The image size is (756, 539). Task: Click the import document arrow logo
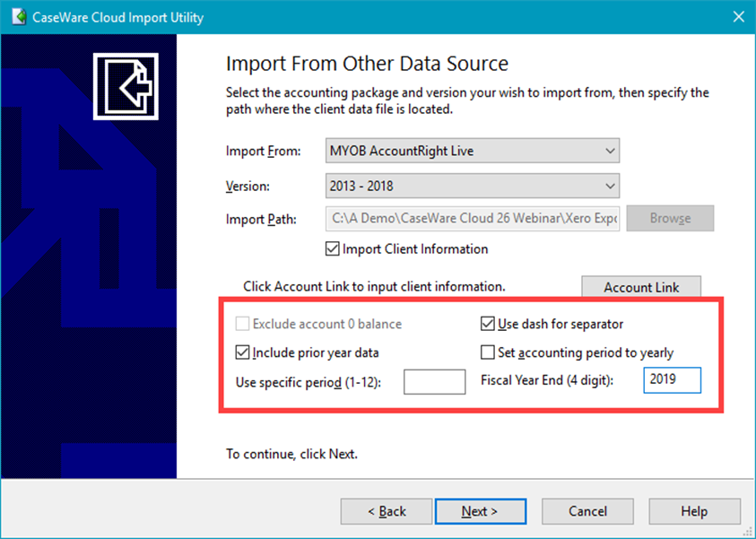[x=126, y=86]
